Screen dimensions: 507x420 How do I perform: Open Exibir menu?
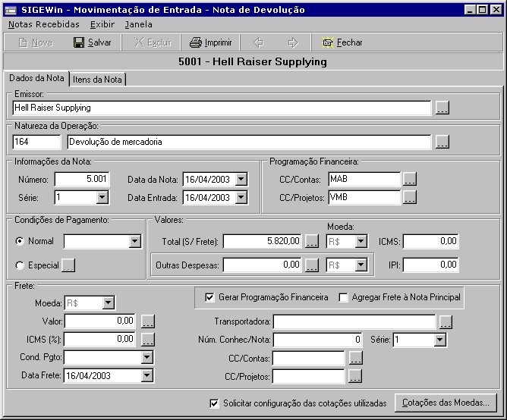(x=102, y=24)
